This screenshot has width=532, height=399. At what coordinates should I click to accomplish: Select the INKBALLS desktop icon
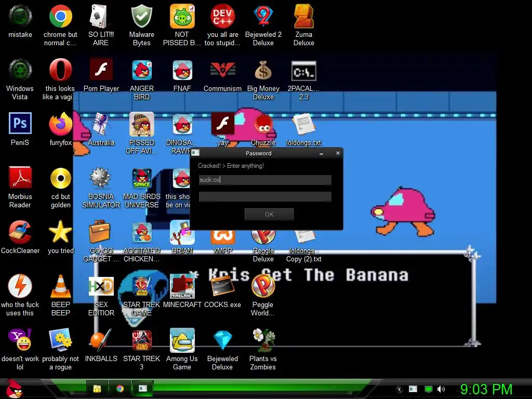coord(101,340)
